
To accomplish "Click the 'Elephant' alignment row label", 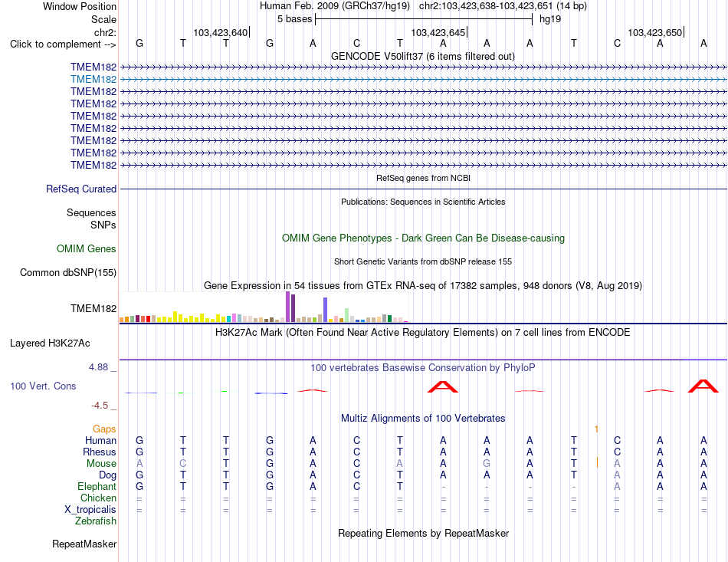I will tap(97, 486).
